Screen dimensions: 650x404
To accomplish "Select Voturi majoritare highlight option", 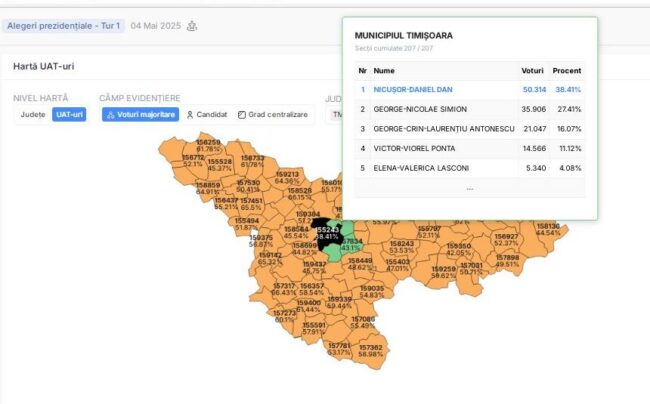I will [141, 115].
